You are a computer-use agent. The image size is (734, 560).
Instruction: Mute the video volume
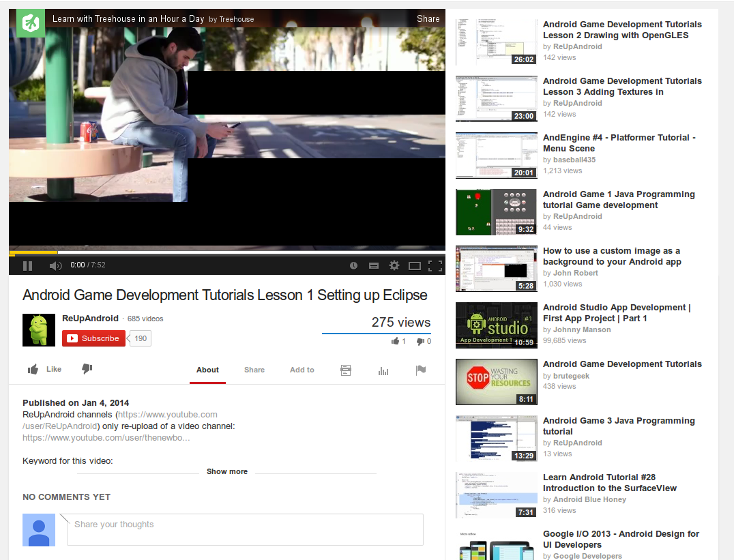(55, 265)
